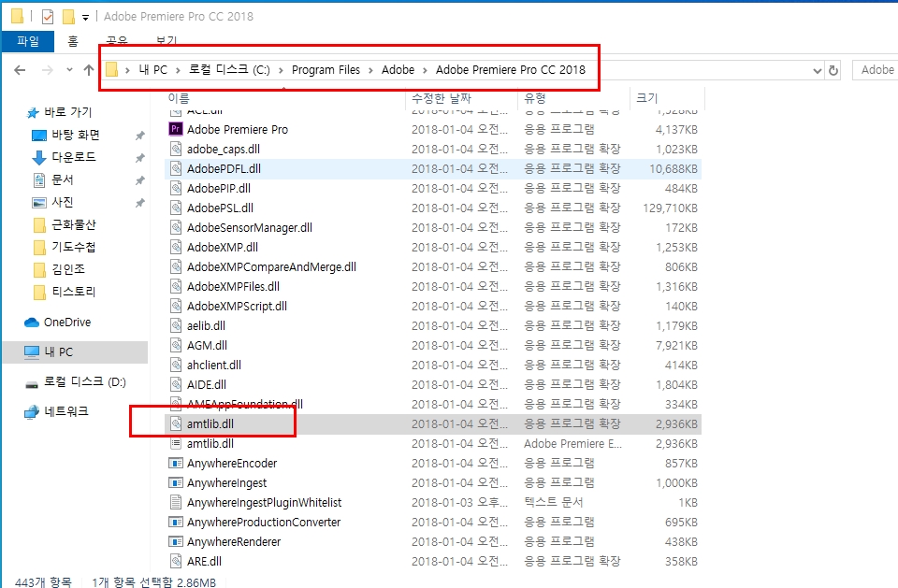Click AnywhereIngest application icon

(x=175, y=482)
